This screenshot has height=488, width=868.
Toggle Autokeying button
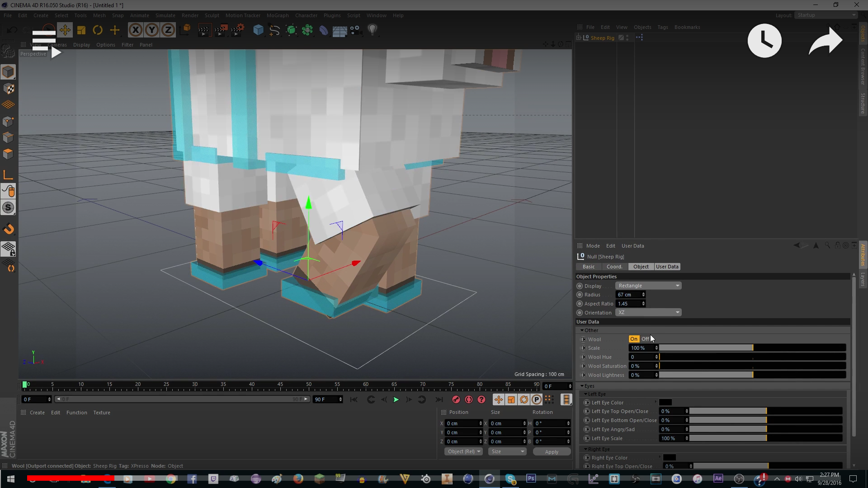pos(469,399)
